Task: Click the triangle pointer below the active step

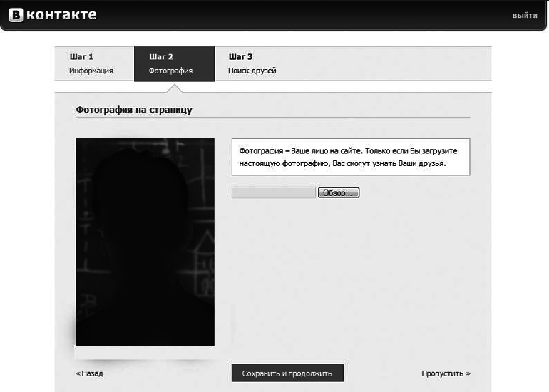Action: pos(174,87)
